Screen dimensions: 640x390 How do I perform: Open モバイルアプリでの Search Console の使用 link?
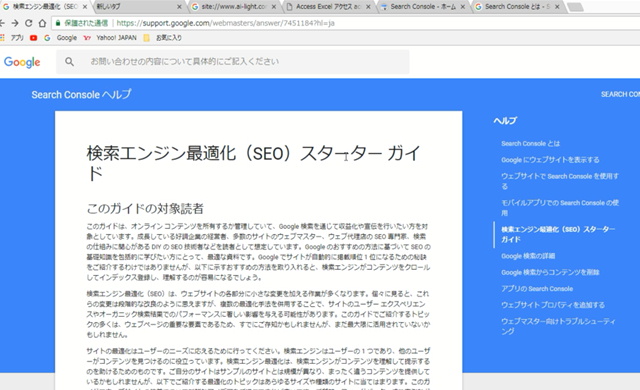pyautogui.click(x=560, y=208)
